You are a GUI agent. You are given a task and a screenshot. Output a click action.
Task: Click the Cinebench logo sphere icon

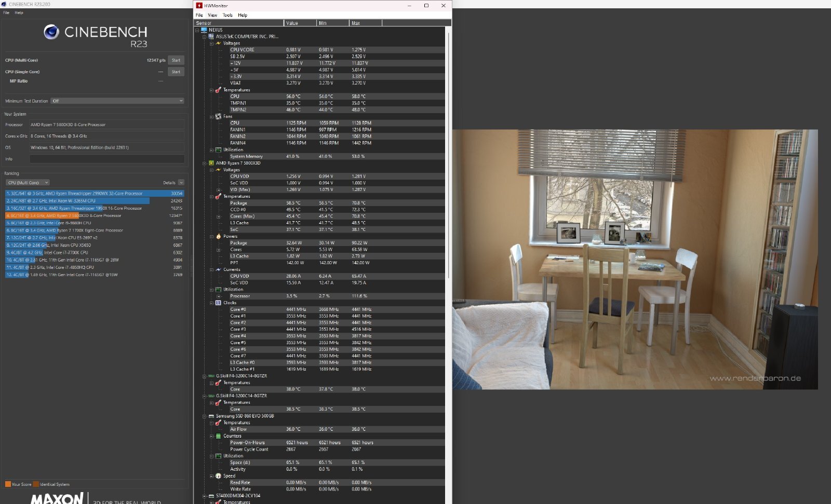(51, 32)
